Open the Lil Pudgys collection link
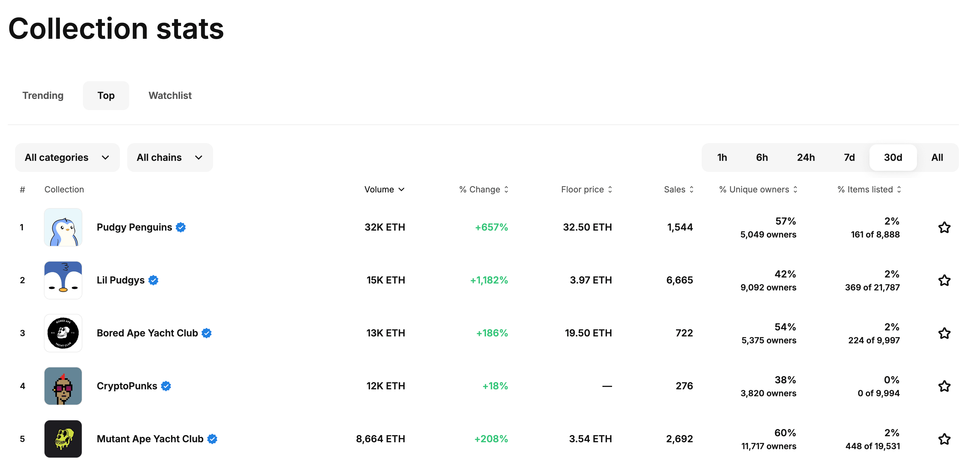Image resolution: width=980 pixels, height=466 pixels. coord(121,280)
